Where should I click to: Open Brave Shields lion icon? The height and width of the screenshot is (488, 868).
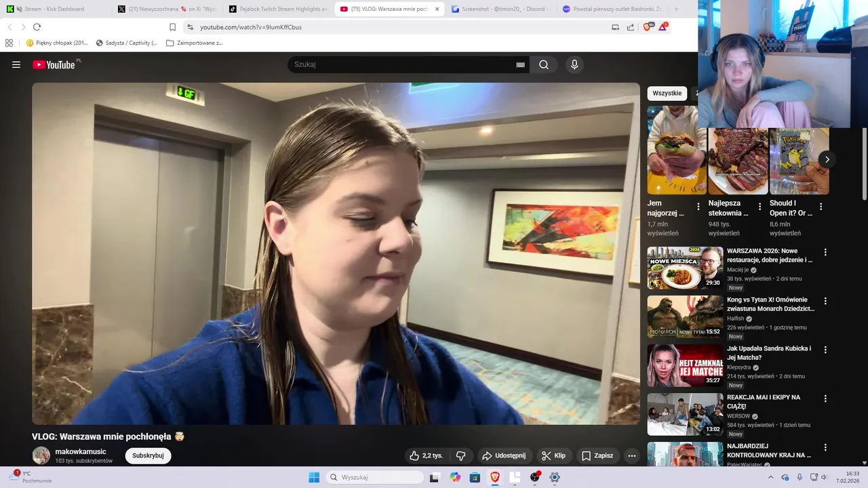tap(647, 27)
